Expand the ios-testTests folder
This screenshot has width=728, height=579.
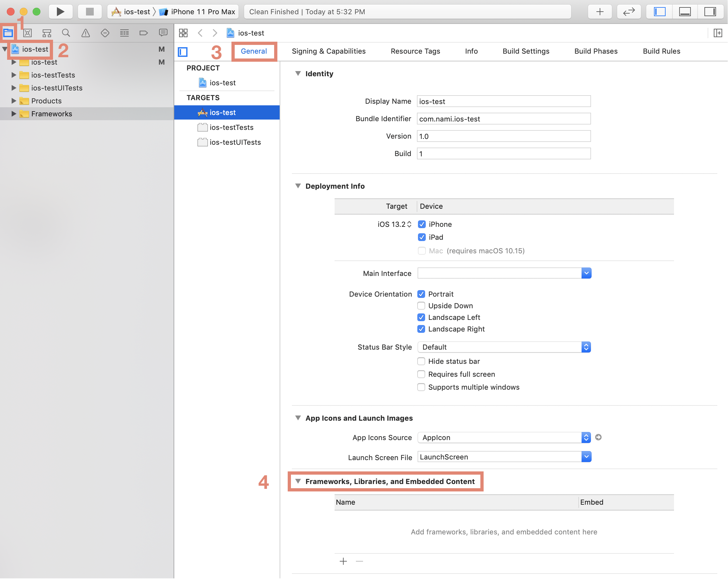pos(14,75)
